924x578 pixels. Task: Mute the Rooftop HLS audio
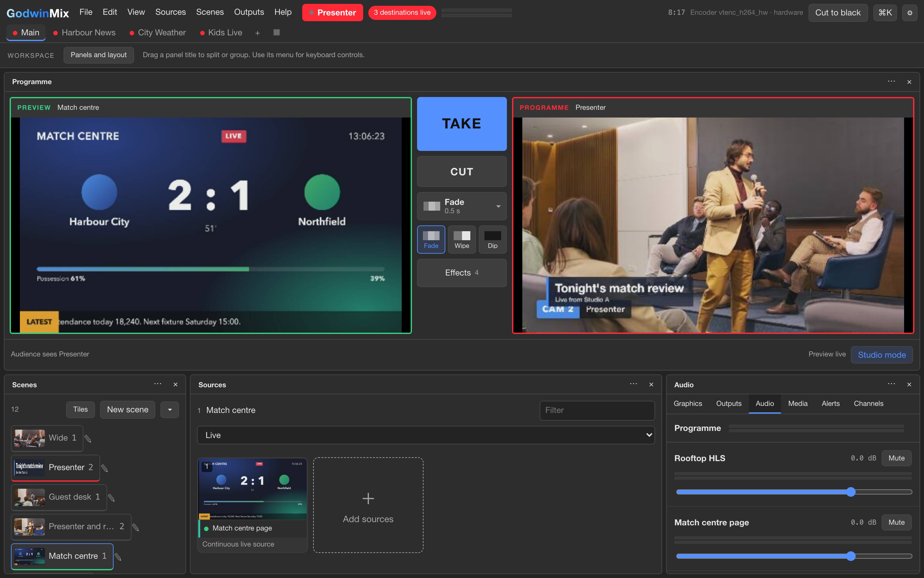pyautogui.click(x=896, y=458)
